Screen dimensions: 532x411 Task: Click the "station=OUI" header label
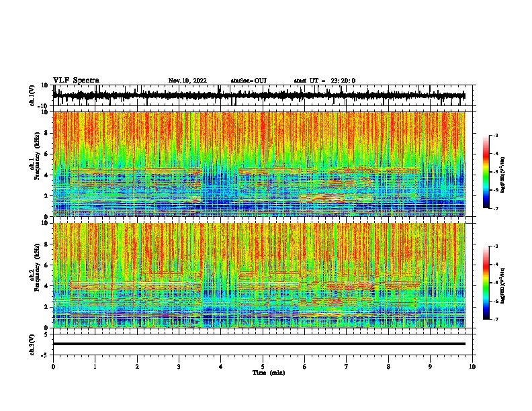click(249, 81)
